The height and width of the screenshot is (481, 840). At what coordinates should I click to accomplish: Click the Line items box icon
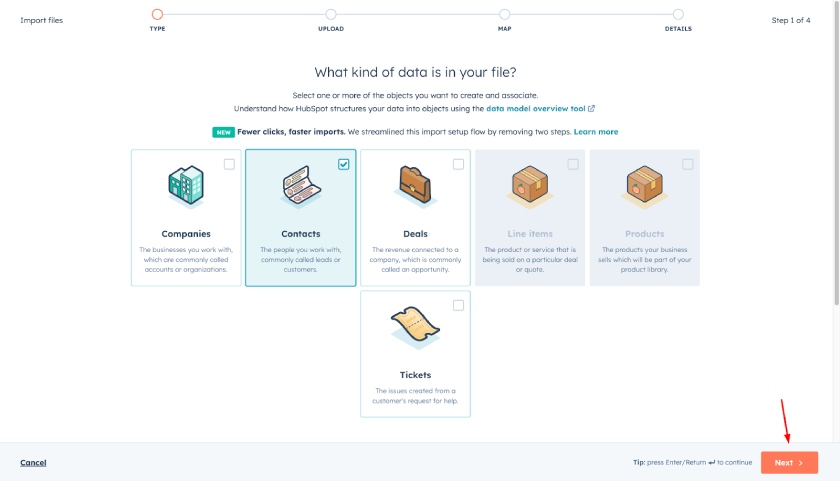pyautogui.click(x=530, y=186)
